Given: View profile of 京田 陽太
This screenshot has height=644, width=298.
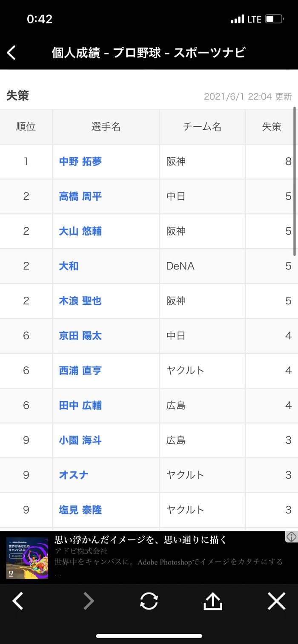Looking at the screenshot, I should [80, 336].
